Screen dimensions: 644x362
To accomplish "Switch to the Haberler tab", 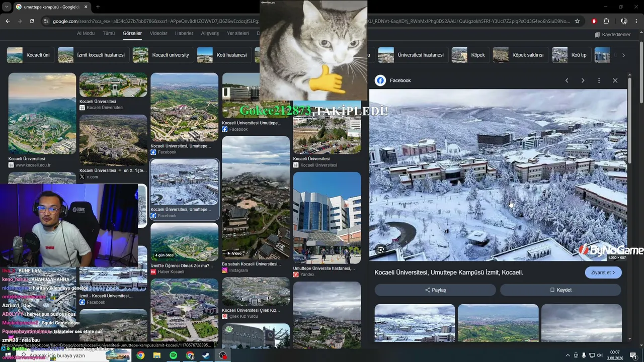I will point(184,33).
